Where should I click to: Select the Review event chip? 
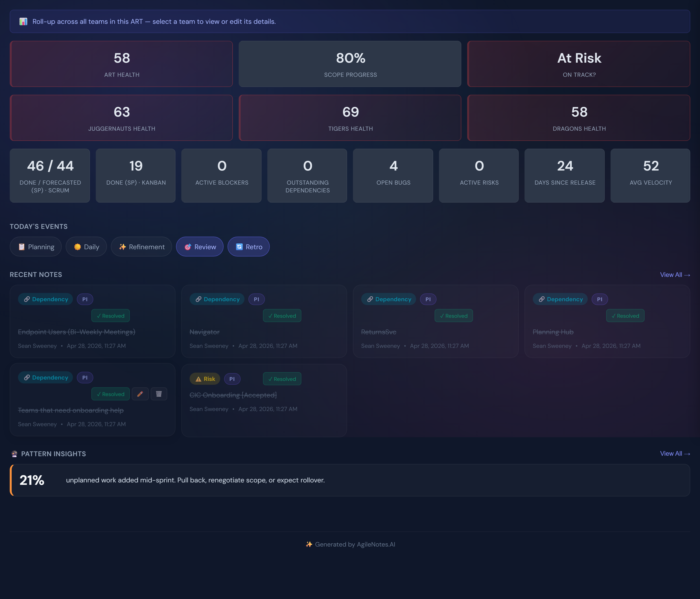200,247
